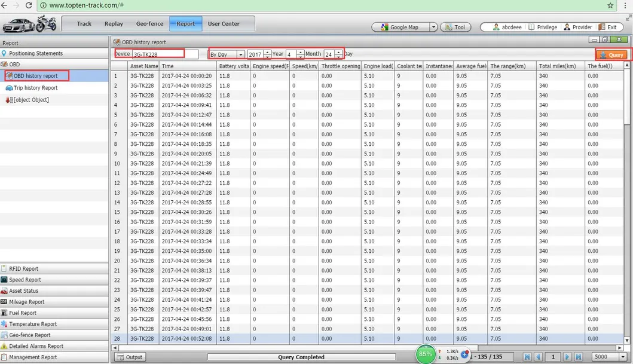The image size is (633, 364).
Task: Click the car and motorcycle logo
Action: 29,24
